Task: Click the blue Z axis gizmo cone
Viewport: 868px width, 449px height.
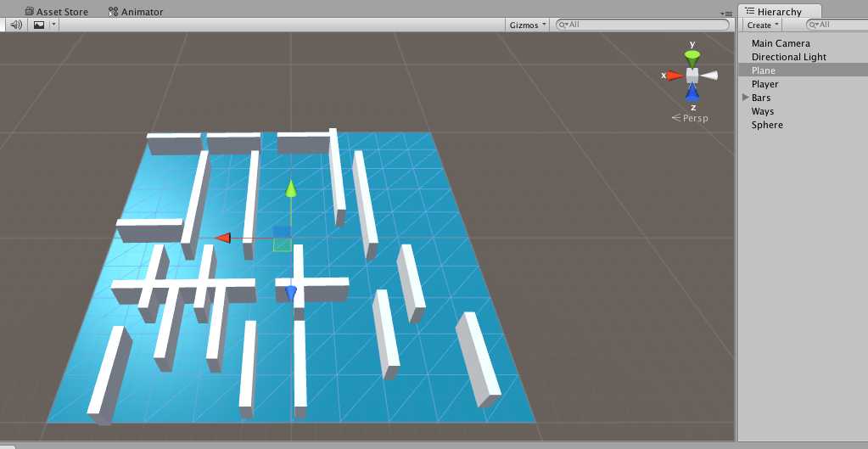Action: (692, 93)
